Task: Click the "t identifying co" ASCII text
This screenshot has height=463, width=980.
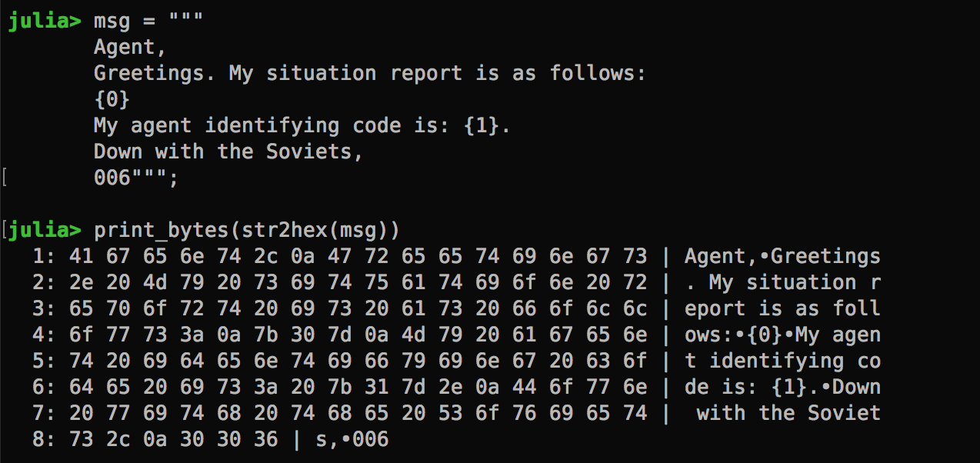Action: (x=782, y=361)
